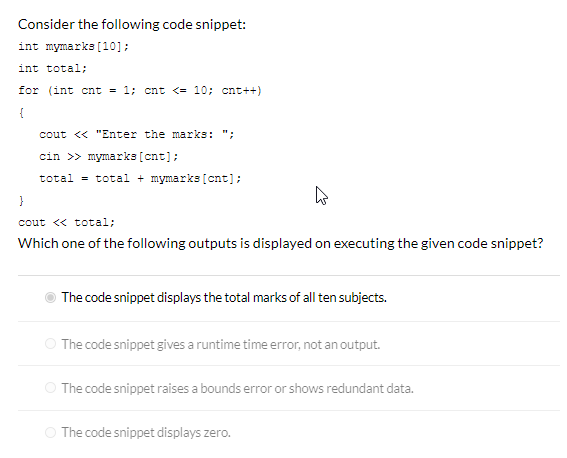Click the 'Consider the following code snippet:' heading

point(132,25)
